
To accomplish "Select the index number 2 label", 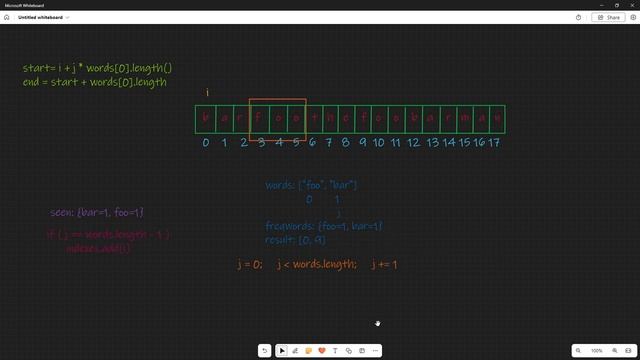I will click(244, 142).
